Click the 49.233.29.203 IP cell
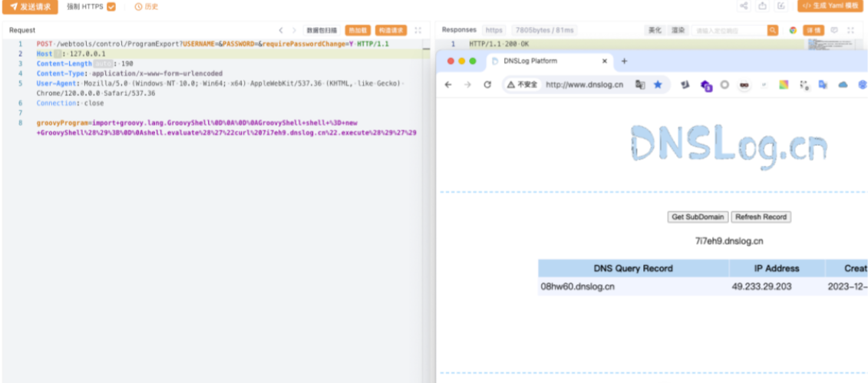Image resolution: width=868 pixels, height=383 pixels. click(777, 286)
